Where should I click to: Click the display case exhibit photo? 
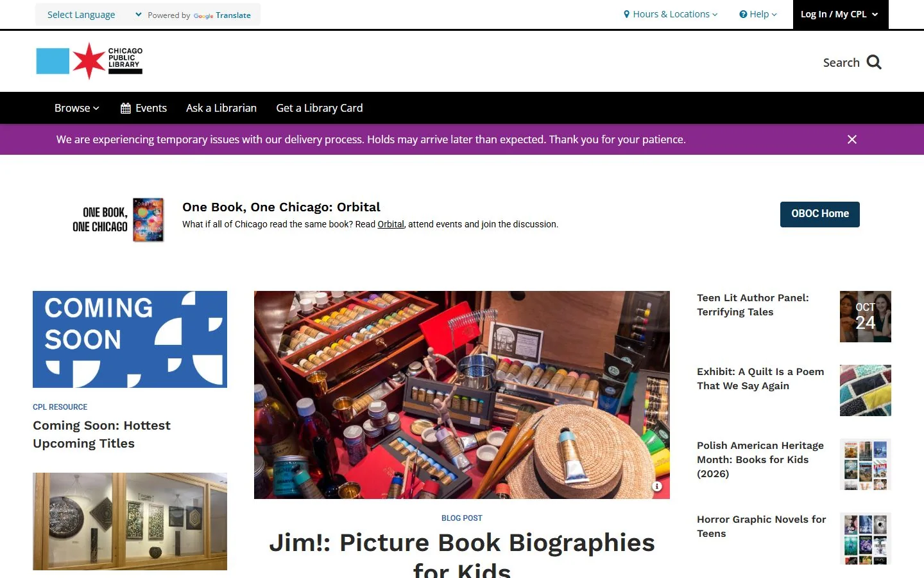[130, 521]
